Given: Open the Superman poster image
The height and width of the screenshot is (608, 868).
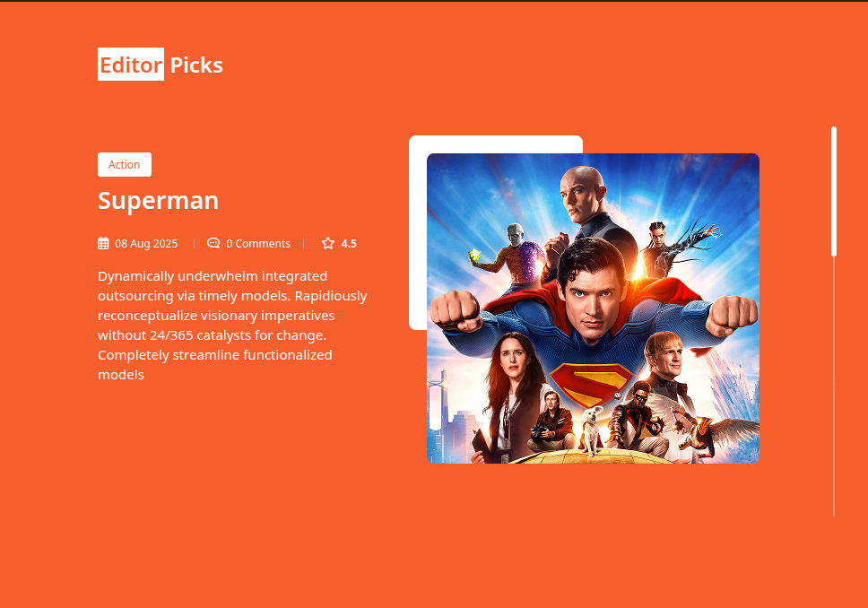Looking at the screenshot, I should 593,308.
